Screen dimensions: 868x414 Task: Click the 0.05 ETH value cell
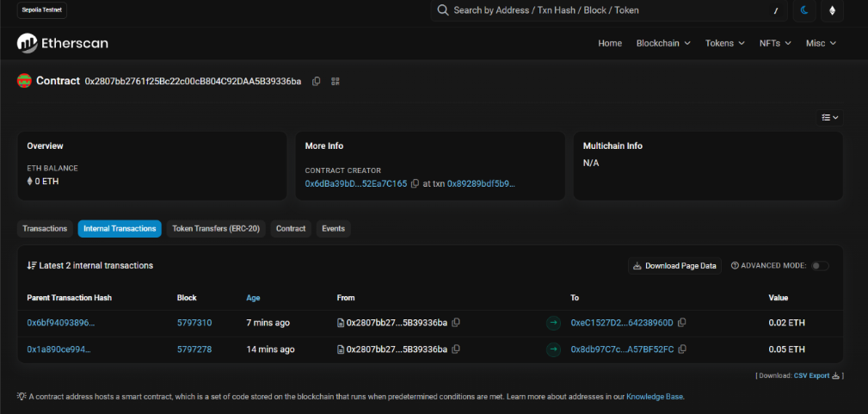coord(786,349)
